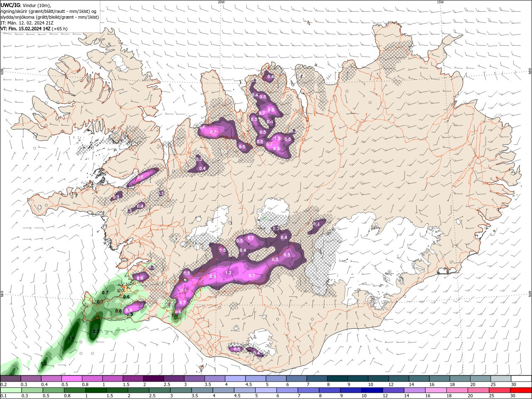532x399 pixels.
Task: Select the 'slydda/snjókoma (grátt/bleikt/grænt - mm/1klst)' line
Action: (49, 17)
